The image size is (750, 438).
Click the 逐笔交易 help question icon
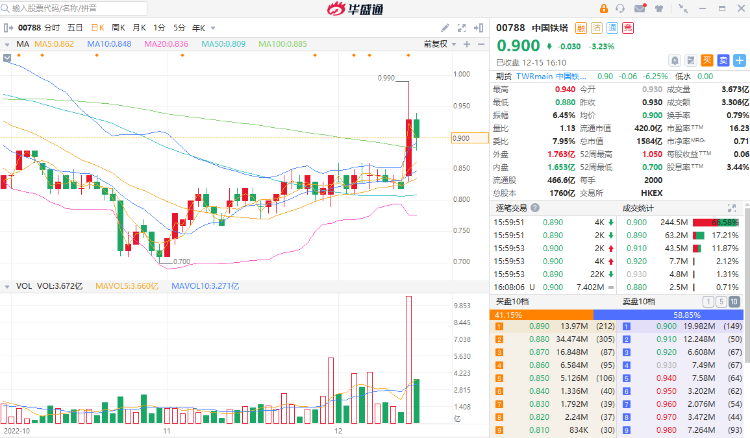[x=535, y=208]
